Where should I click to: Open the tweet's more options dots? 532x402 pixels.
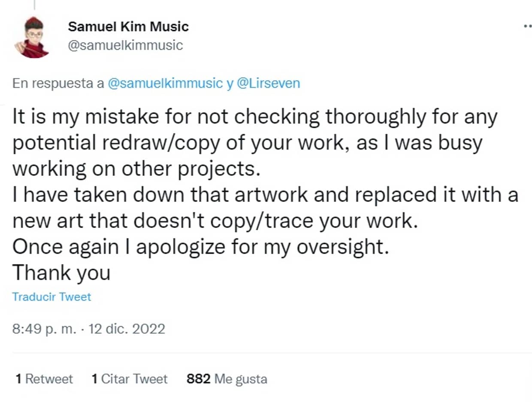click(x=528, y=27)
